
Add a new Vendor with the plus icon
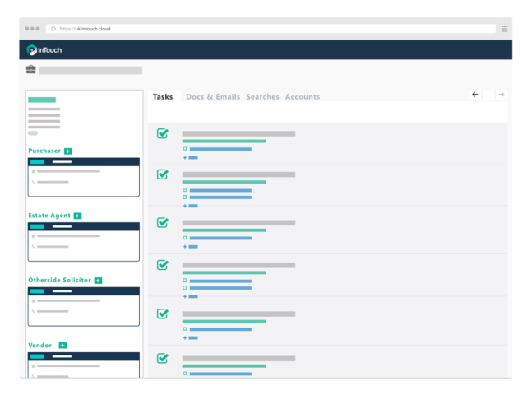[62, 346]
